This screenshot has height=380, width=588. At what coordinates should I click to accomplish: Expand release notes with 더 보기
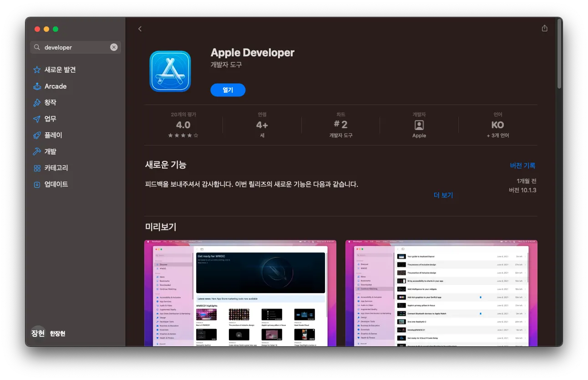[x=443, y=195]
